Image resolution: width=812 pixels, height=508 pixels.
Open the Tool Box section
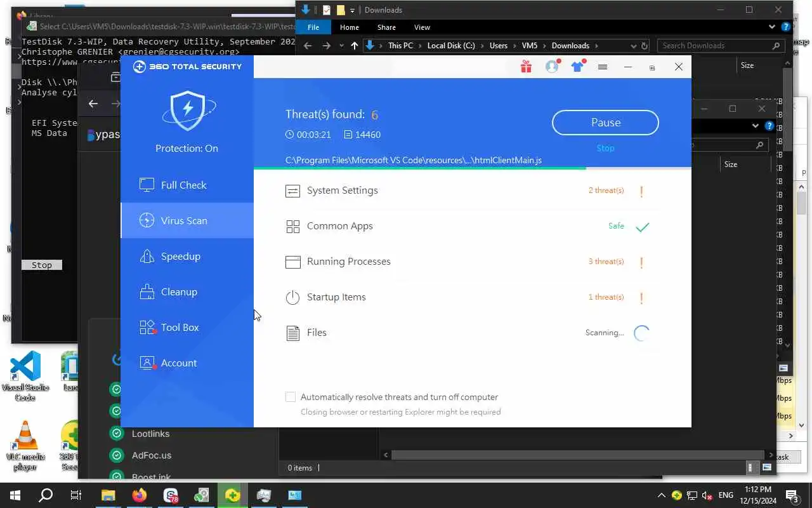187,327
